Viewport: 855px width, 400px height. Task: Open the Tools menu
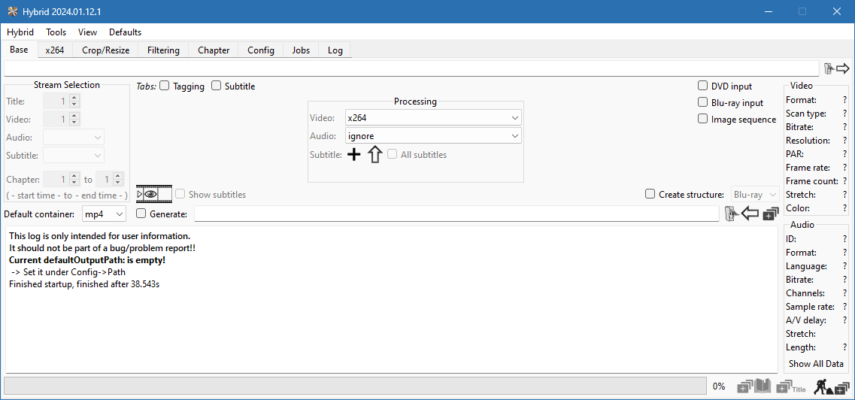click(56, 32)
